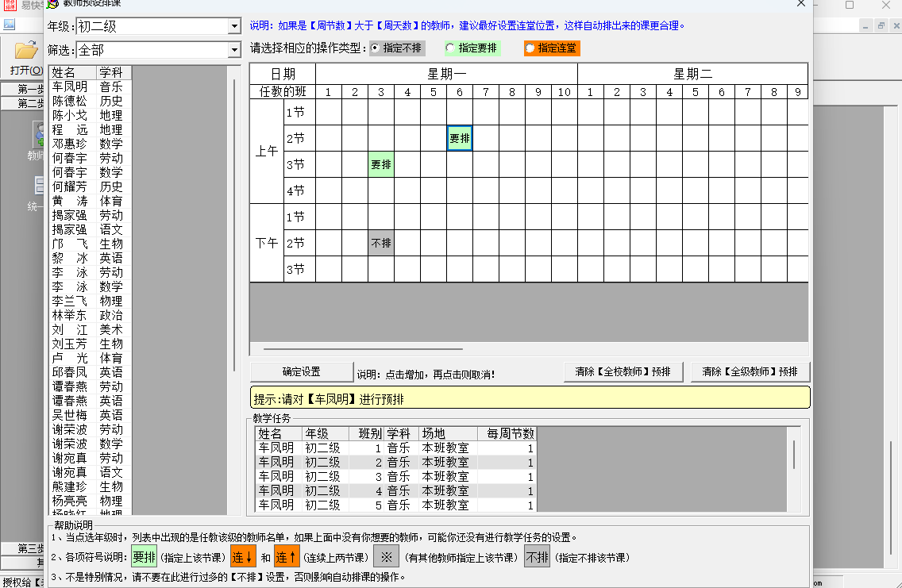Click 清除【全校教师】预排 button
This screenshot has height=588, width=902.
[623, 372]
